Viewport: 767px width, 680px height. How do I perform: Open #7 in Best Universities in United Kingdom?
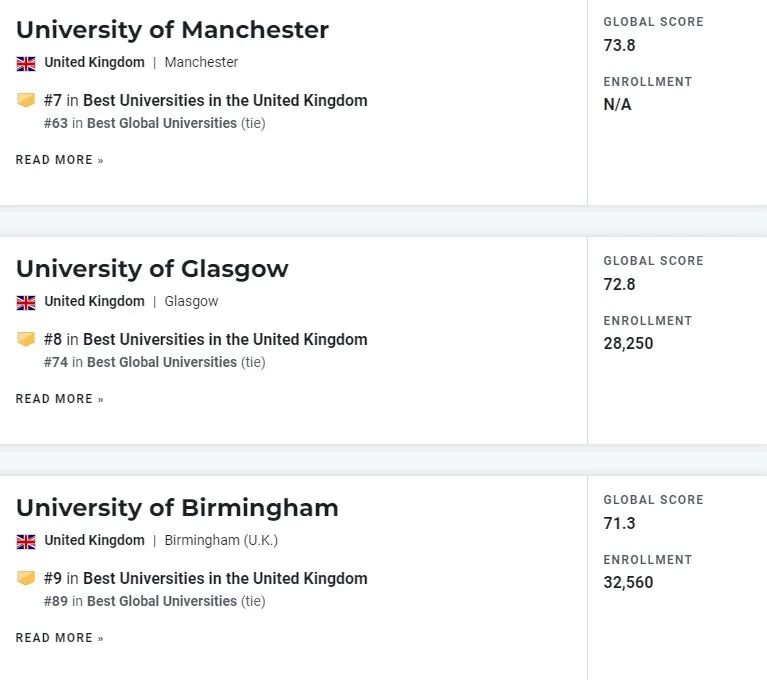205,100
